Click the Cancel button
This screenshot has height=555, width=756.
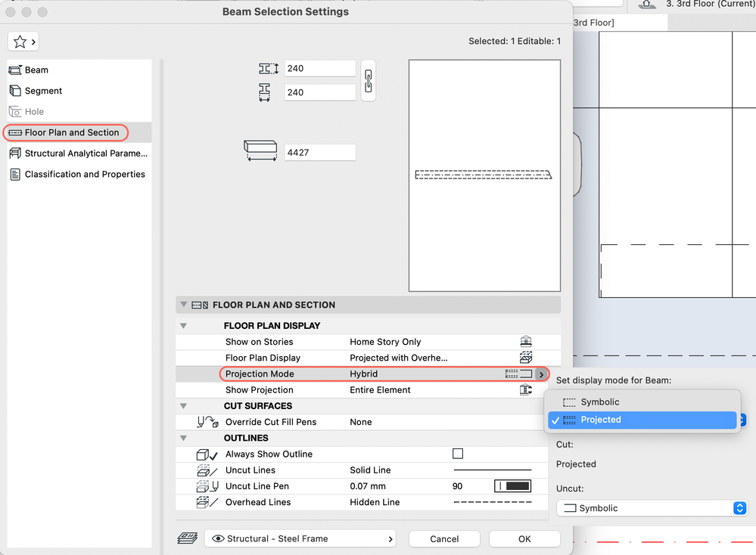tap(444, 538)
